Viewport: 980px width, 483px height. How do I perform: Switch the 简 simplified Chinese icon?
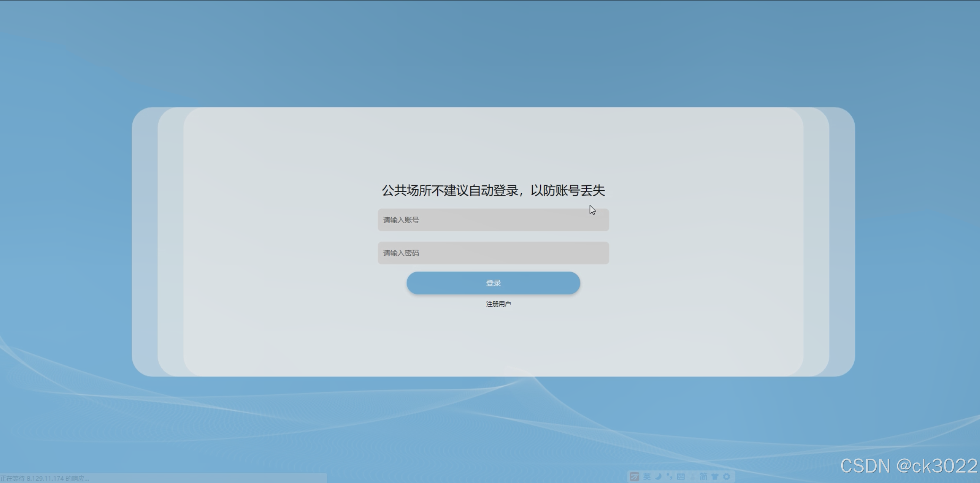point(703,476)
